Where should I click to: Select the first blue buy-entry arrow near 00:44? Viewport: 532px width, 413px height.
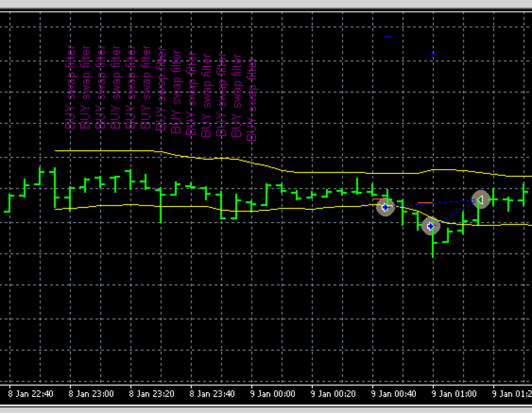point(386,207)
